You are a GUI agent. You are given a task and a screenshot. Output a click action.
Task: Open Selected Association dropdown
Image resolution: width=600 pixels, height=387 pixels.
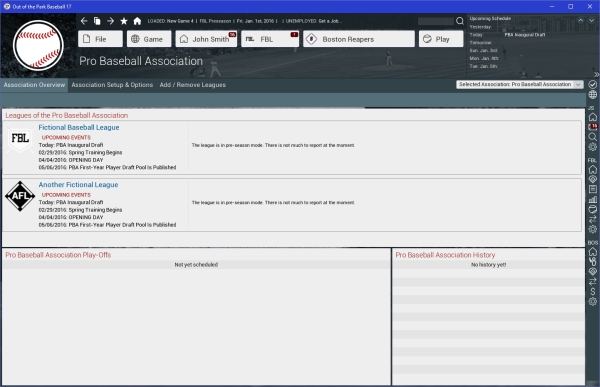coord(520,85)
